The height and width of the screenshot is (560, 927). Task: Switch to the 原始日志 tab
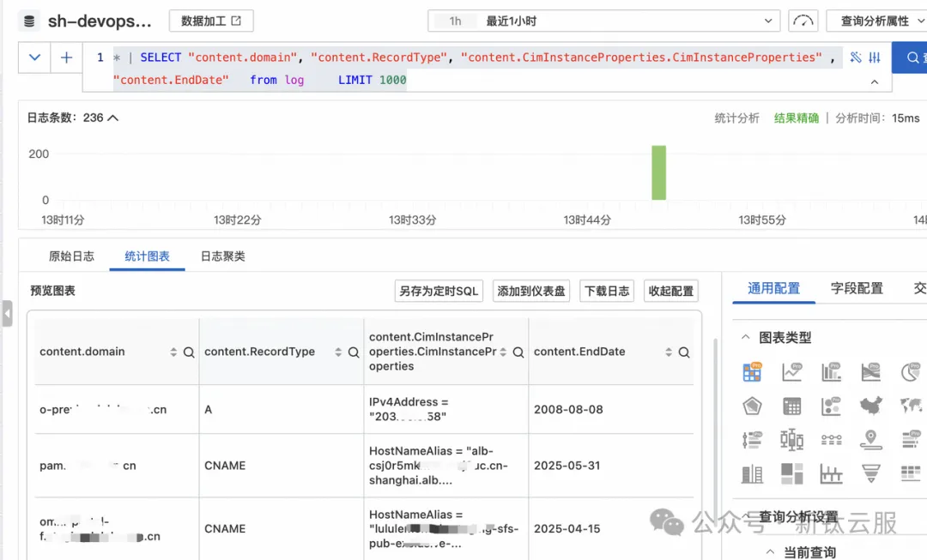tap(71, 256)
